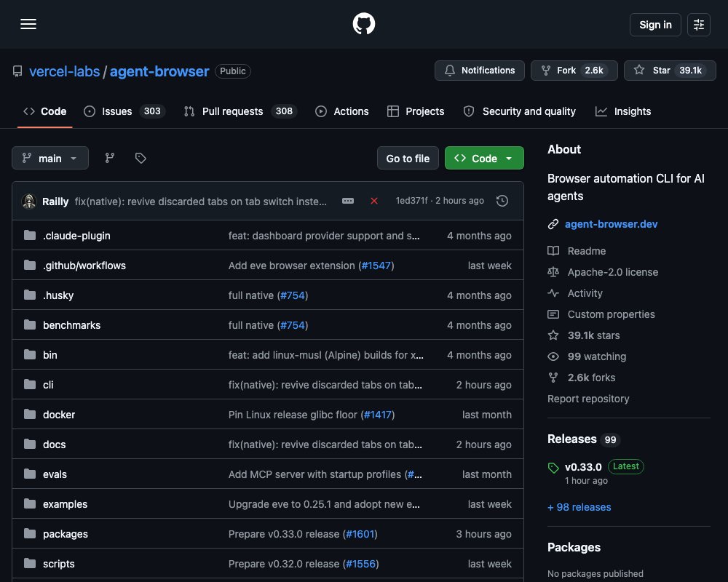Open appearance settings slider icon
This screenshot has height=582, width=728.
click(698, 25)
